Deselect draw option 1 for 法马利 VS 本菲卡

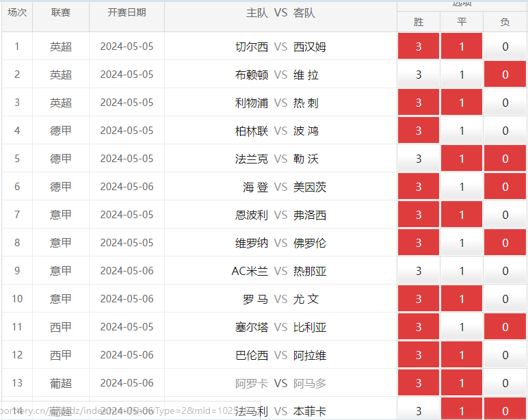pos(462,409)
